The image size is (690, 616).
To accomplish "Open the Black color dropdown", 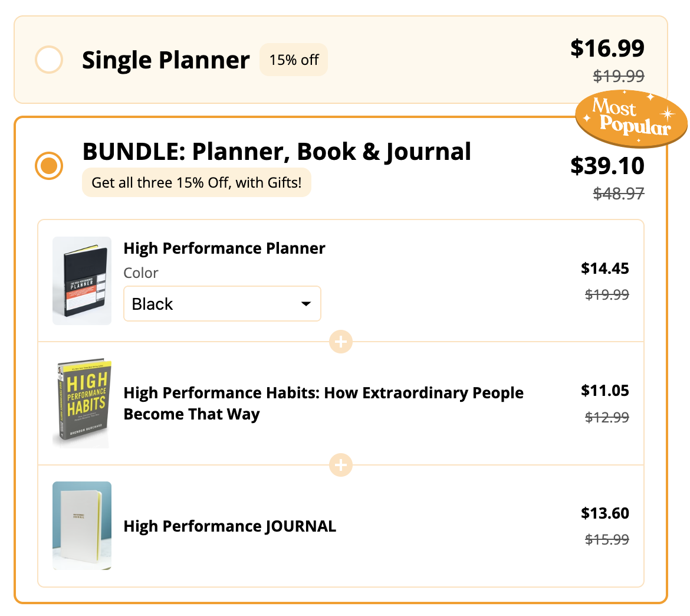I will tap(222, 304).
